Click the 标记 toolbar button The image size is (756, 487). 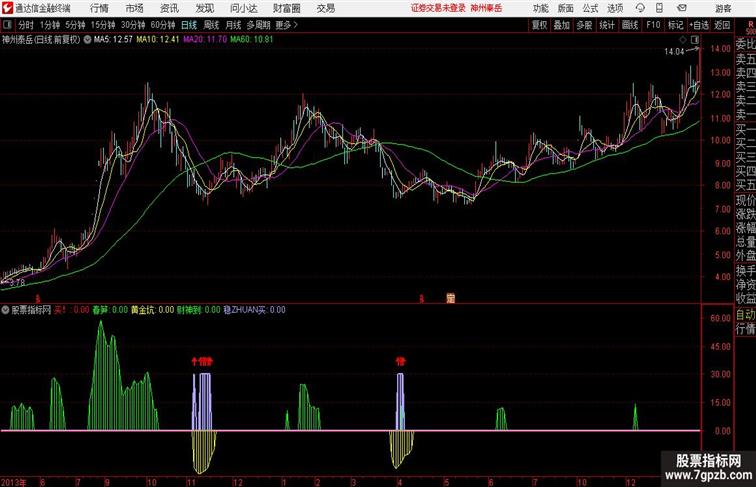coord(675,25)
